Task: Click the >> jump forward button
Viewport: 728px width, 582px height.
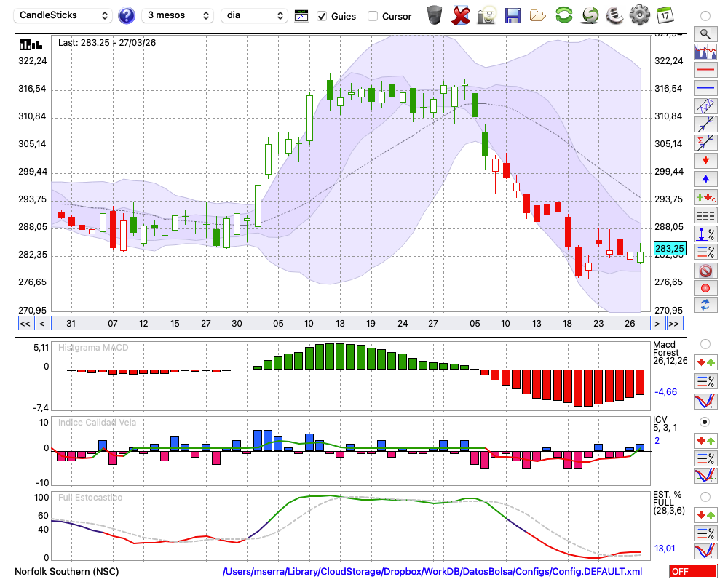Action: [x=674, y=324]
